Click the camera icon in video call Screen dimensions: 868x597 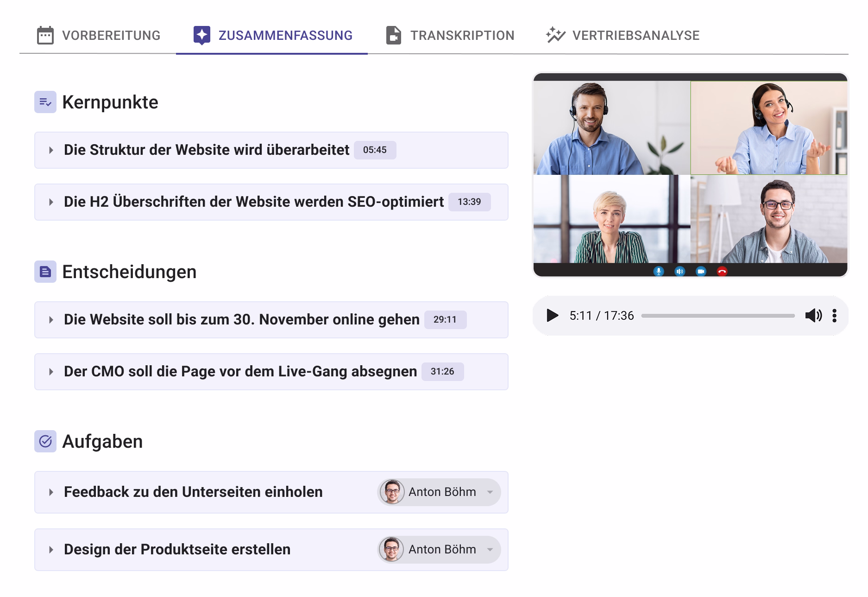[x=701, y=271]
